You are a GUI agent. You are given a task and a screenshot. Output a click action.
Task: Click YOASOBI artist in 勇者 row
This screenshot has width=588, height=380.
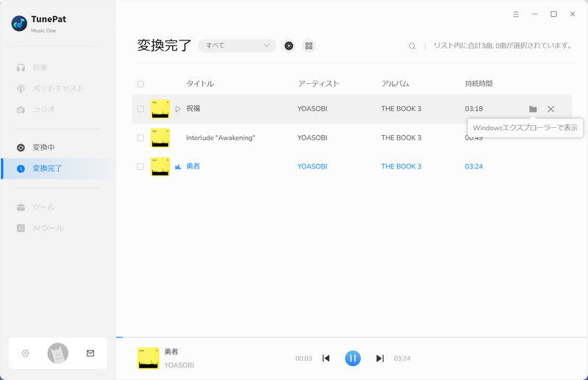tap(312, 166)
